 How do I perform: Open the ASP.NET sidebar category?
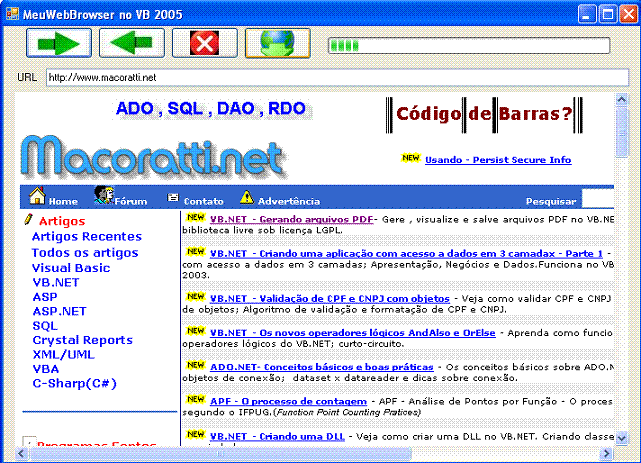(60, 311)
